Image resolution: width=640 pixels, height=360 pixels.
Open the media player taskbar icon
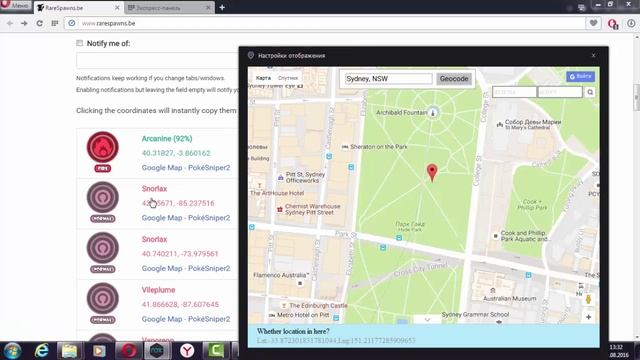99,351
